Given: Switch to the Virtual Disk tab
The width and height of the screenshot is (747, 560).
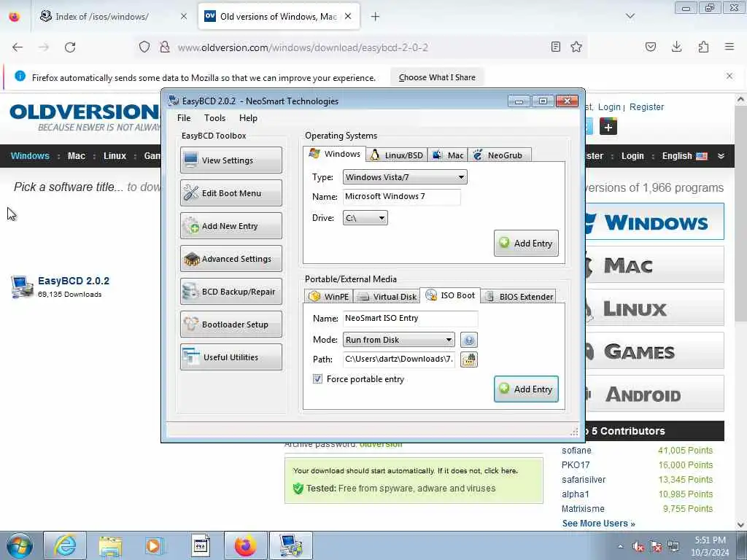Looking at the screenshot, I should coord(387,297).
